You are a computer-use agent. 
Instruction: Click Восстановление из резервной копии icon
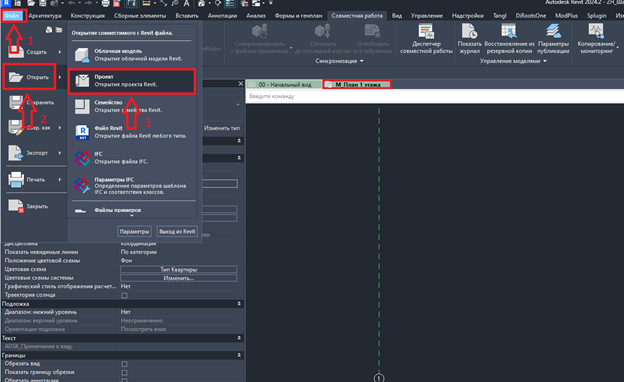(509, 31)
